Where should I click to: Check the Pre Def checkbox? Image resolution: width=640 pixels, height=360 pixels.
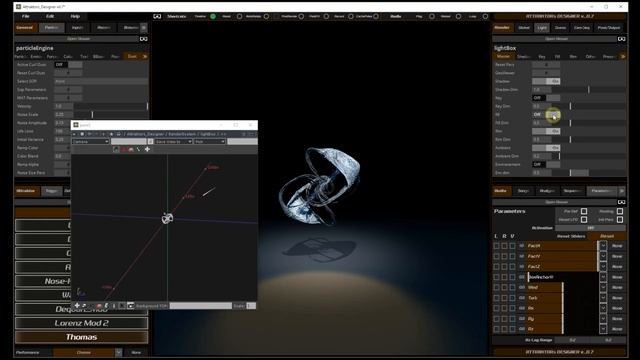584,211
